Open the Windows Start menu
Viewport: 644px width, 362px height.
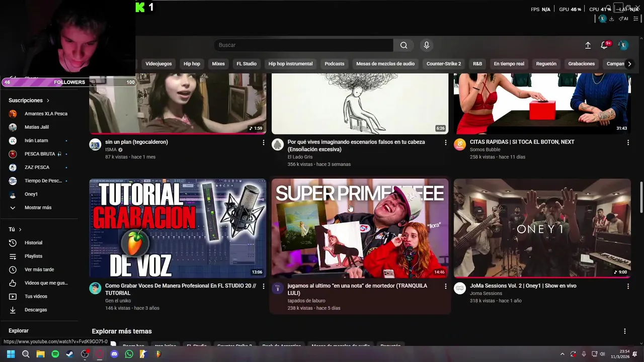click(x=11, y=354)
